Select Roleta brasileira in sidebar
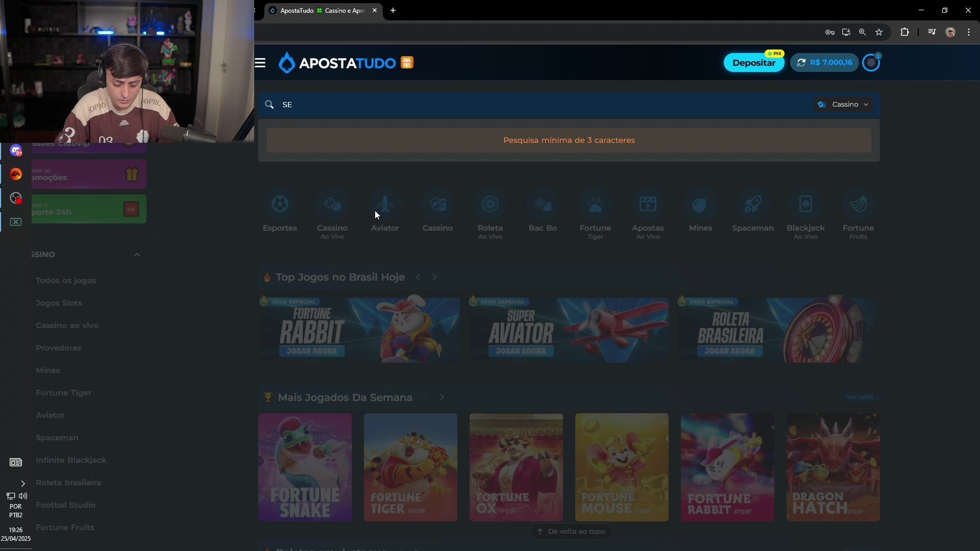Image resolution: width=980 pixels, height=551 pixels. [68, 483]
